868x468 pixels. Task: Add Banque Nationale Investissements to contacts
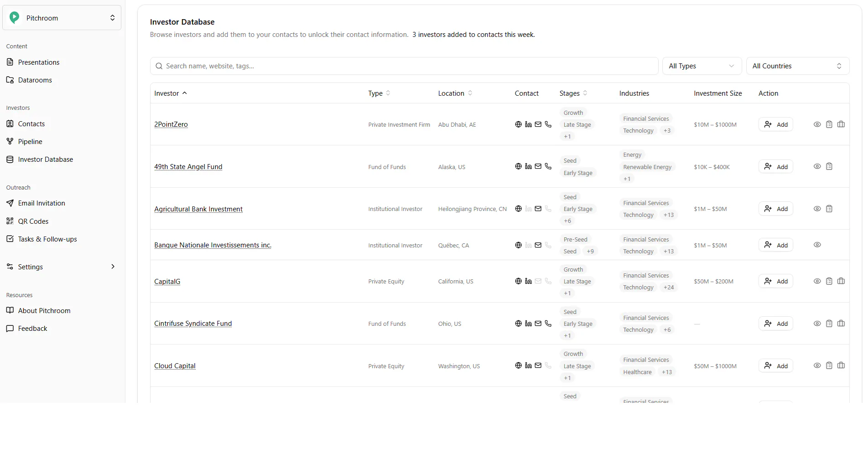pos(776,245)
